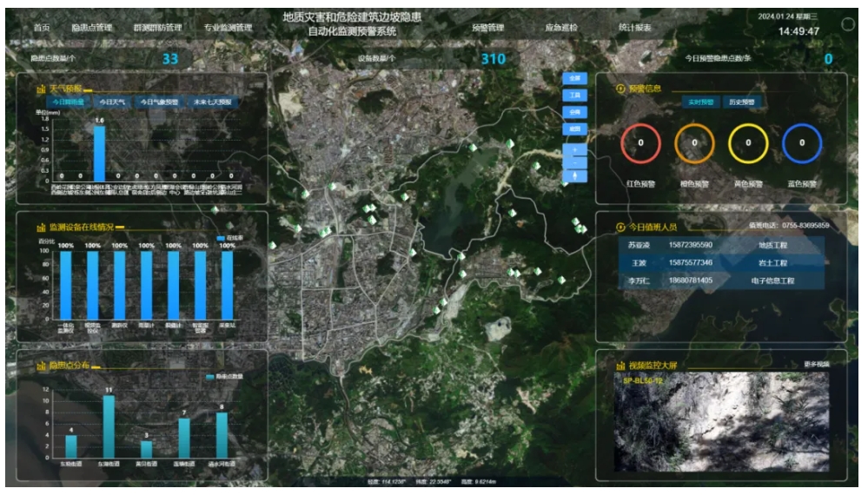Click the 全屏 fullscreen map button

573,77
